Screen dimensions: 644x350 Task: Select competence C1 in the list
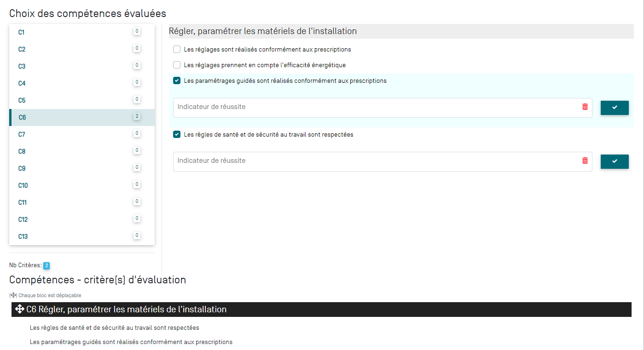point(22,32)
